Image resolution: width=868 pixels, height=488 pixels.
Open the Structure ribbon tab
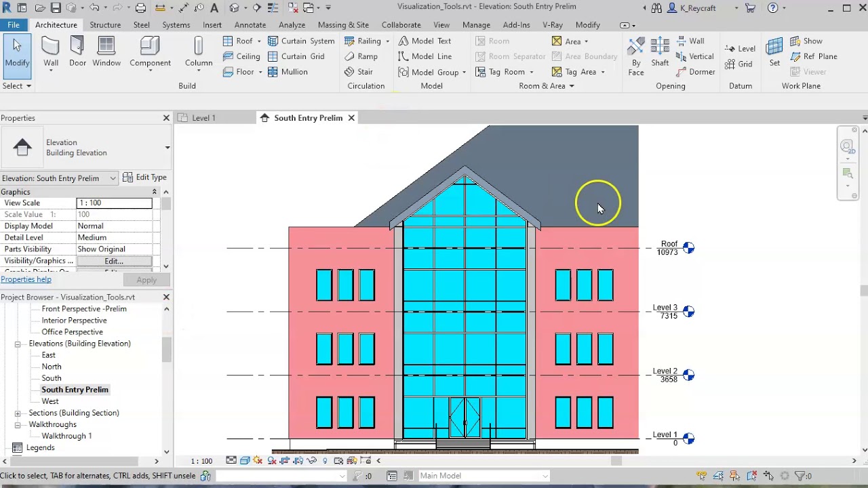(105, 25)
